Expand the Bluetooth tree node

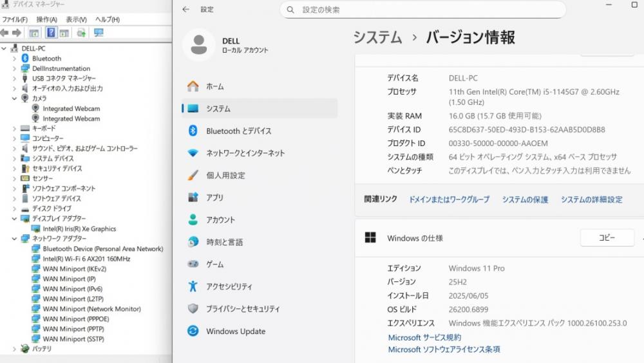tap(15, 59)
